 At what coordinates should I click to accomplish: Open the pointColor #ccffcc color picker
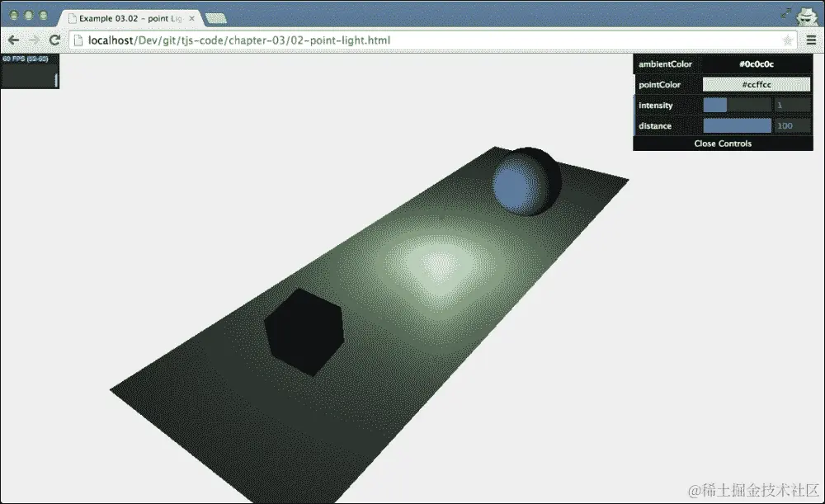tap(756, 85)
